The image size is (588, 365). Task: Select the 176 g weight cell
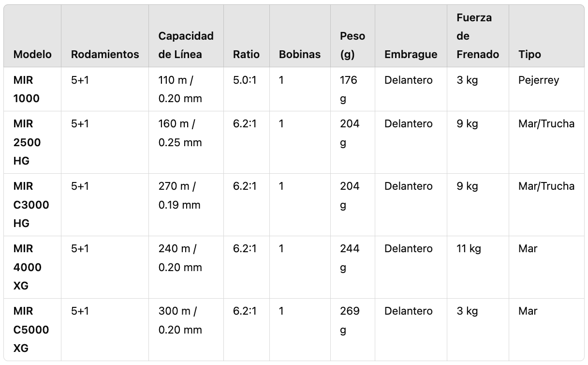348,89
